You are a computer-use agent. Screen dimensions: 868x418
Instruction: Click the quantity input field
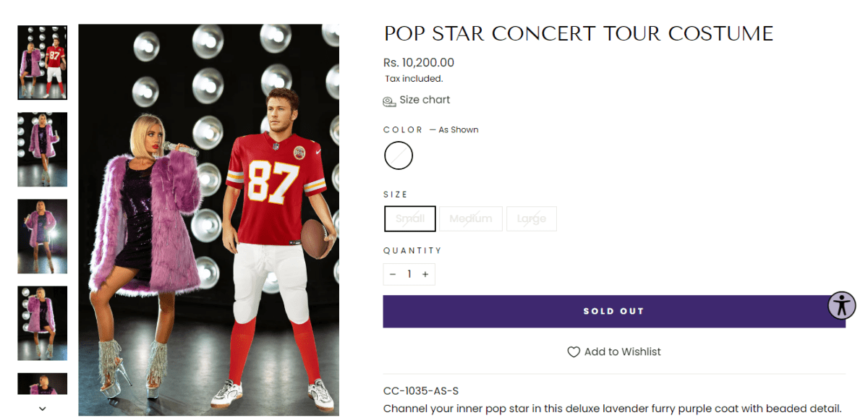point(409,274)
